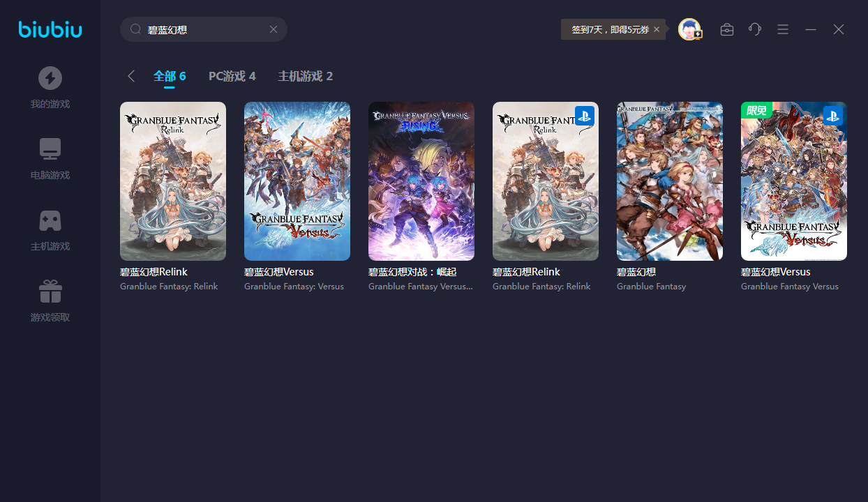Open Game Gifts (游戏领取) sidebar icon
This screenshot has width=868, height=502.
[x=50, y=291]
